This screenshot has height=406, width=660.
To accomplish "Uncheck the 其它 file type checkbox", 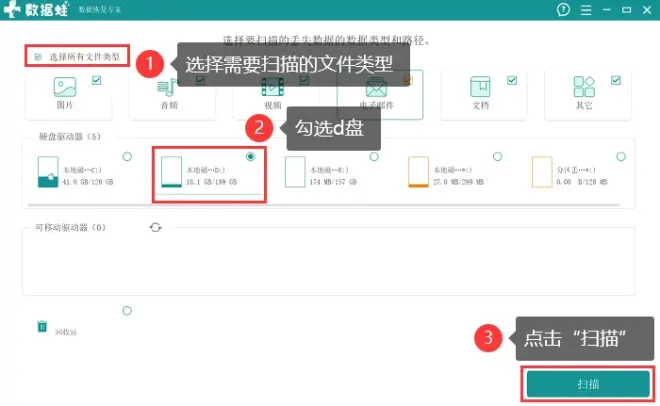I will click(x=616, y=80).
